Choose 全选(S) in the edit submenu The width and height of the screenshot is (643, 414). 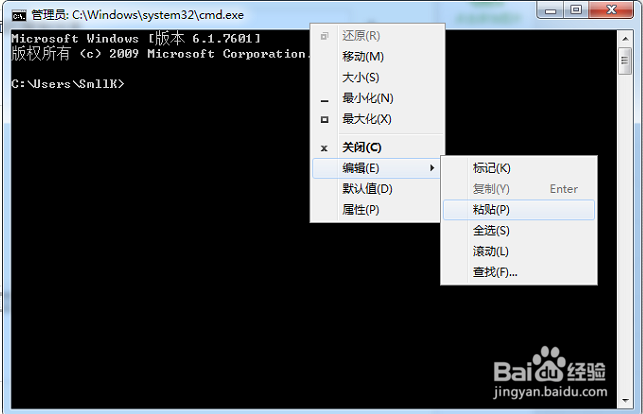pyautogui.click(x=519, y=231)
